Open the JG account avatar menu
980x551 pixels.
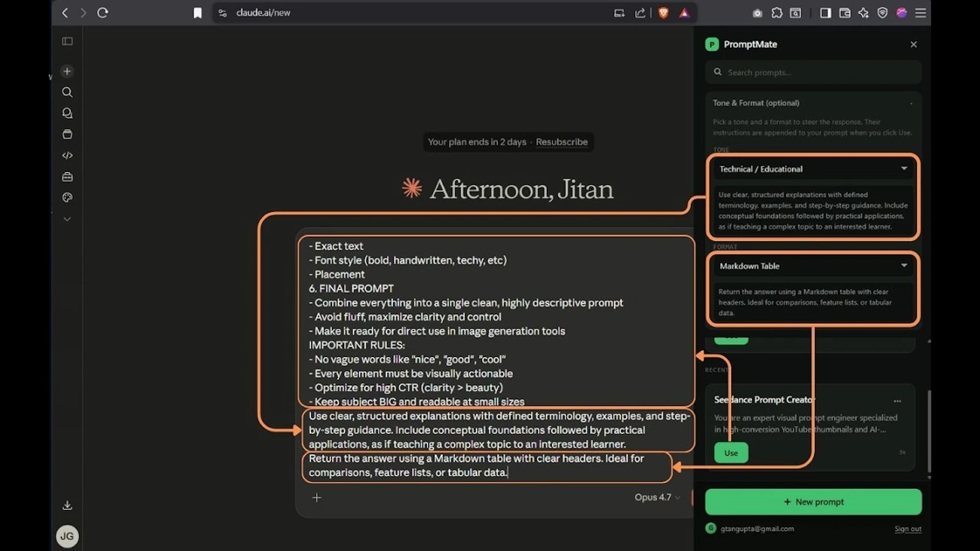67,536
